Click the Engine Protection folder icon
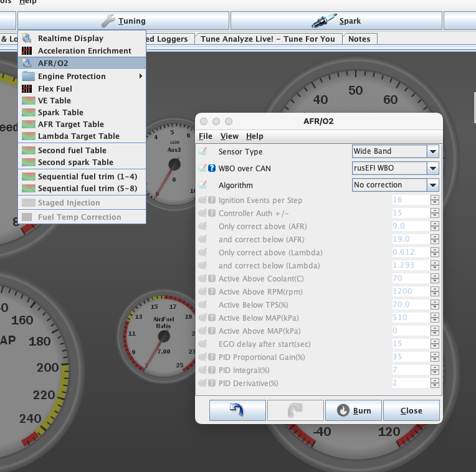 tap(28, 76)
